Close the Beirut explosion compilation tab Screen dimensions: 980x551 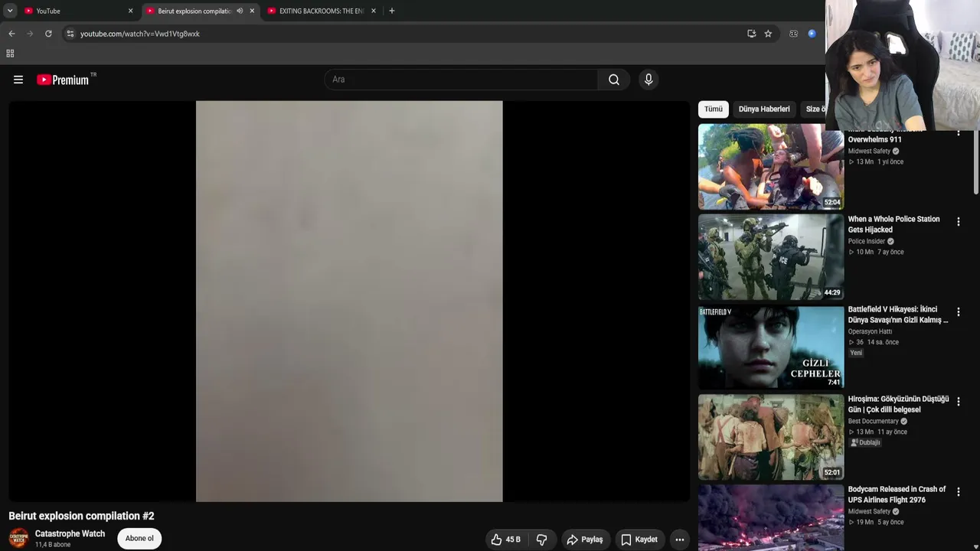(x=252, y=11)
